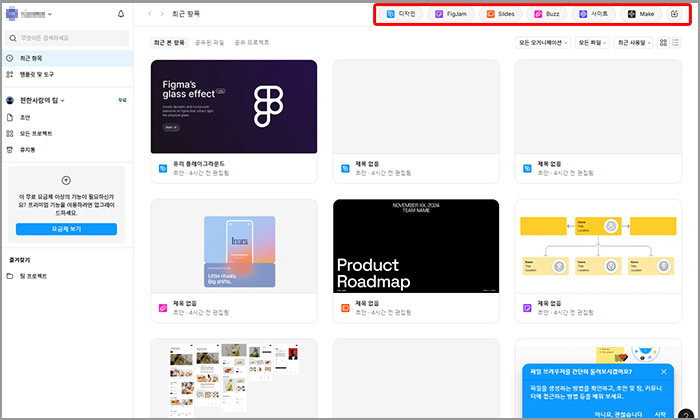This screenshot has height=420, width=700.
Task: Create a new 디자인 file
Action: [401, 14]
